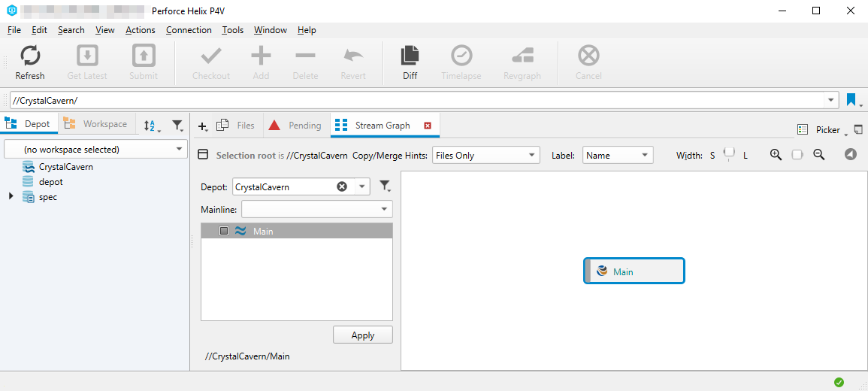The width and height of the screenshot is (868, 391).
Task: Open the View menu
Action: 105,30
